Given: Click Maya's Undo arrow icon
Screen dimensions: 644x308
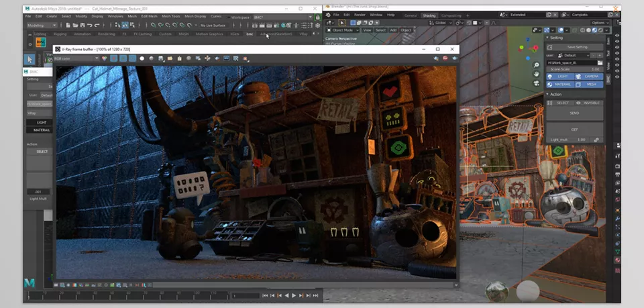Looking at the screenshot, I should (89, 25).
